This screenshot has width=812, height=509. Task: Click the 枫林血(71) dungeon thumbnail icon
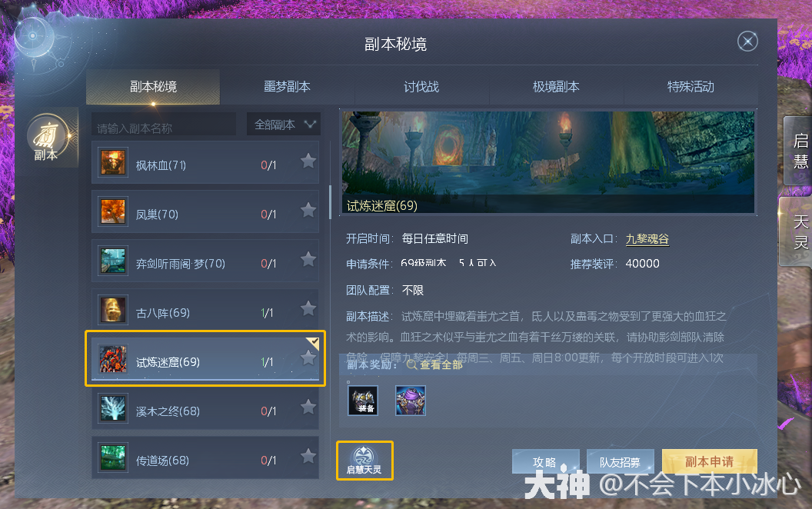click(113, 162)
